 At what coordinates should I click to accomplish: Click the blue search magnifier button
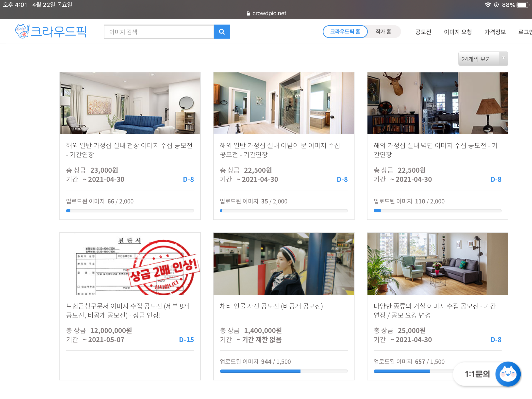pyautogui.click(x=222, y=32)
